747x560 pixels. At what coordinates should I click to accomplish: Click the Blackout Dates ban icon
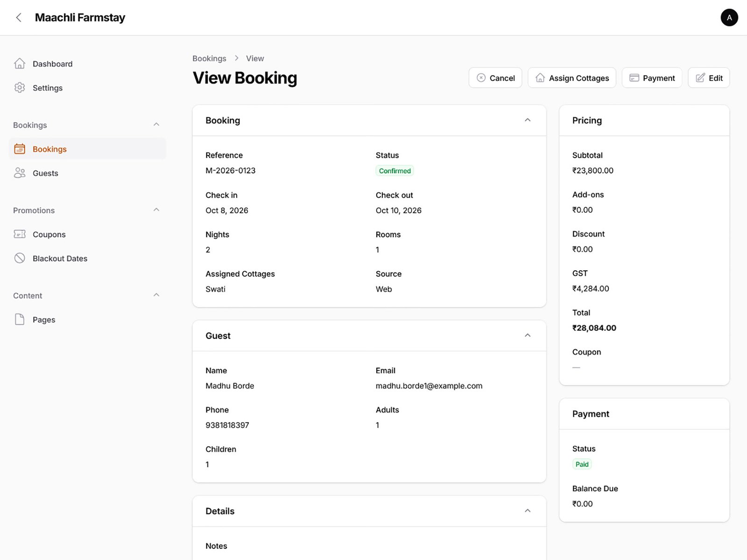point(20,258)
